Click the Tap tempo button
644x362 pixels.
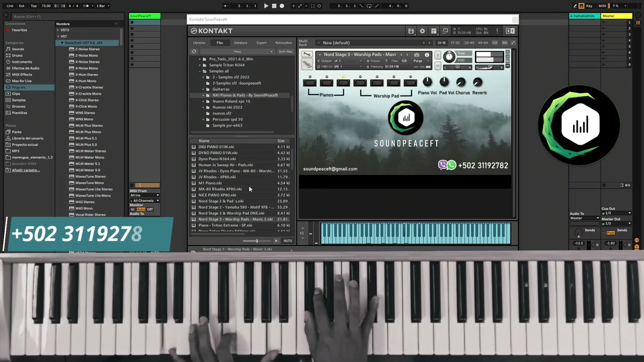tap(34, 6)
